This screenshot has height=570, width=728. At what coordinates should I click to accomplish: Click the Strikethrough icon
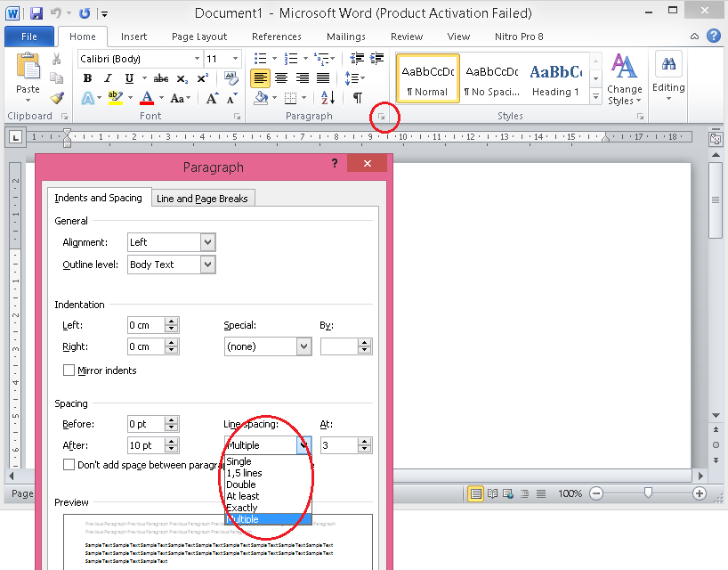160,78
